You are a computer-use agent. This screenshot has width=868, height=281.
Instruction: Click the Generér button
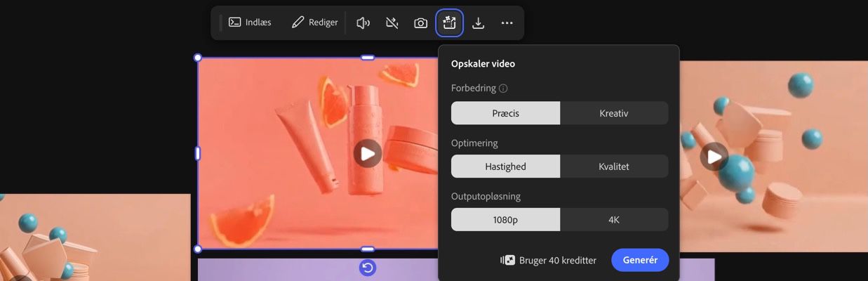click(640, 260)
